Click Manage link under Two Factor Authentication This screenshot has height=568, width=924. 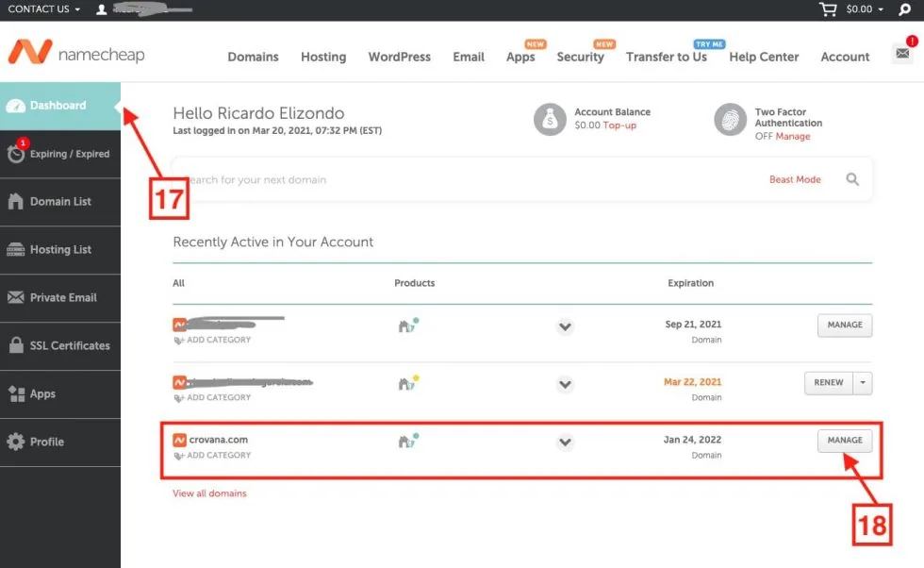click(793, 136)
